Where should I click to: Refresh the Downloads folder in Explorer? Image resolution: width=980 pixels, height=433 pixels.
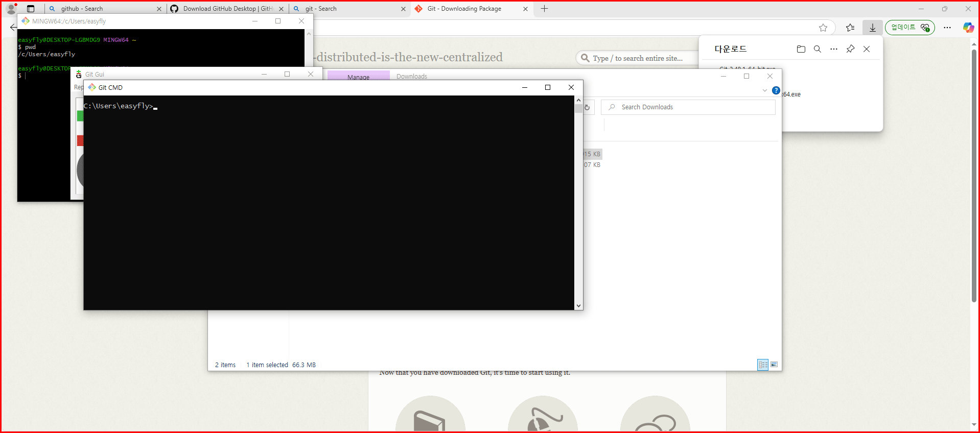588,107
